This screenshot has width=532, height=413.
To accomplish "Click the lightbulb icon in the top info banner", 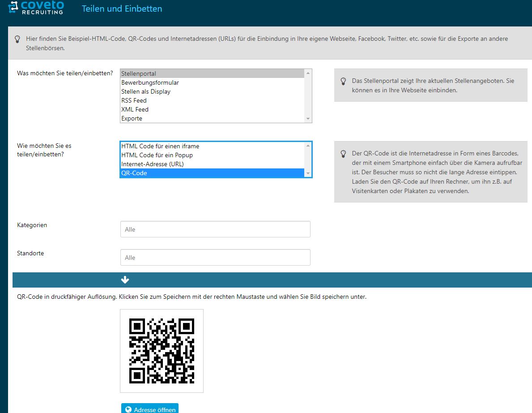I will 17,39.
